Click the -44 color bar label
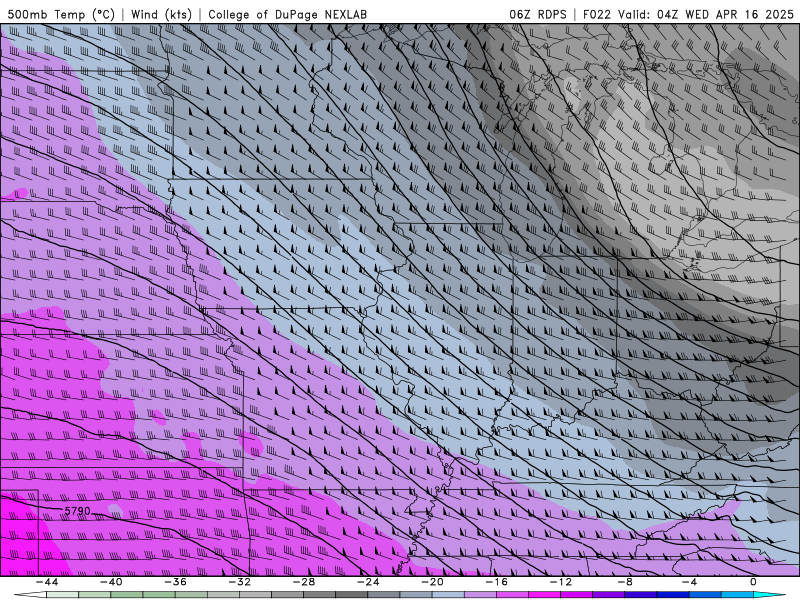 47,582
